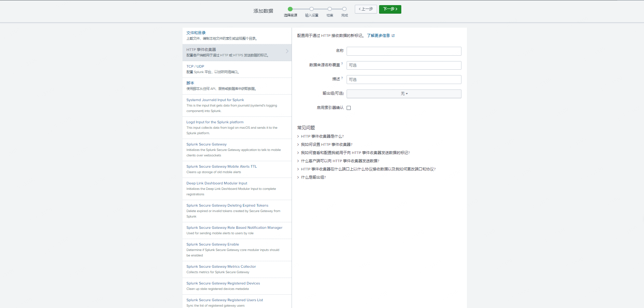Select the 文件和目录 source option
This screenshot has width=644, height=308.
(196, 33)
